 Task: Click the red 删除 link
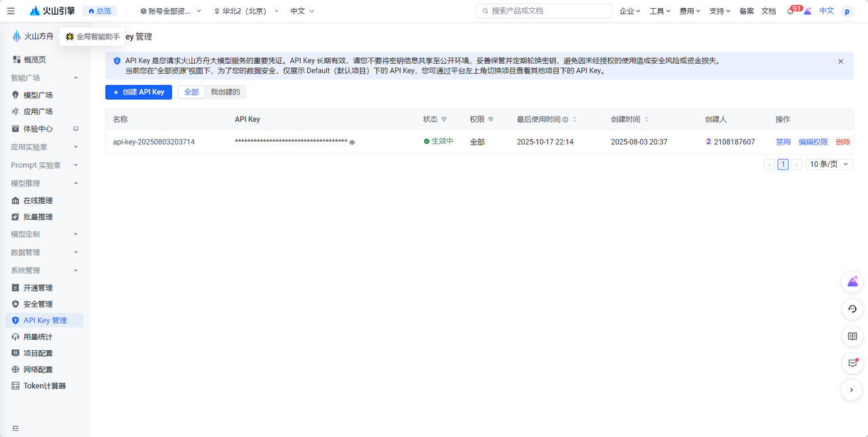(x=843, y=142)
